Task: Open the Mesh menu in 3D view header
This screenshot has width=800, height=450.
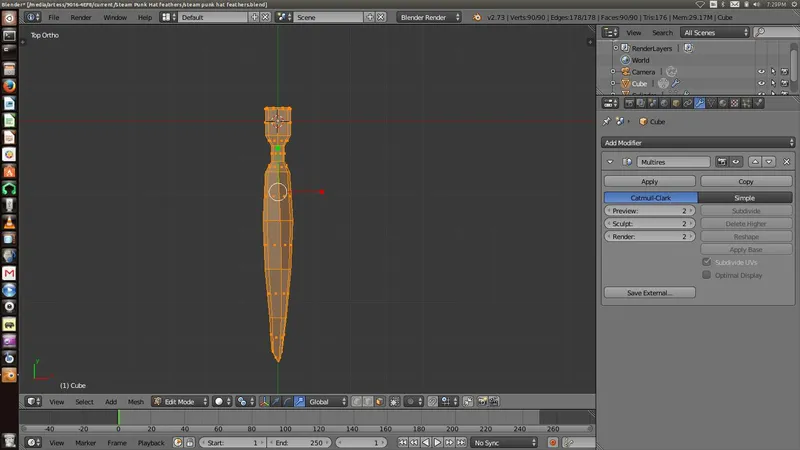Action: [136, 402]
